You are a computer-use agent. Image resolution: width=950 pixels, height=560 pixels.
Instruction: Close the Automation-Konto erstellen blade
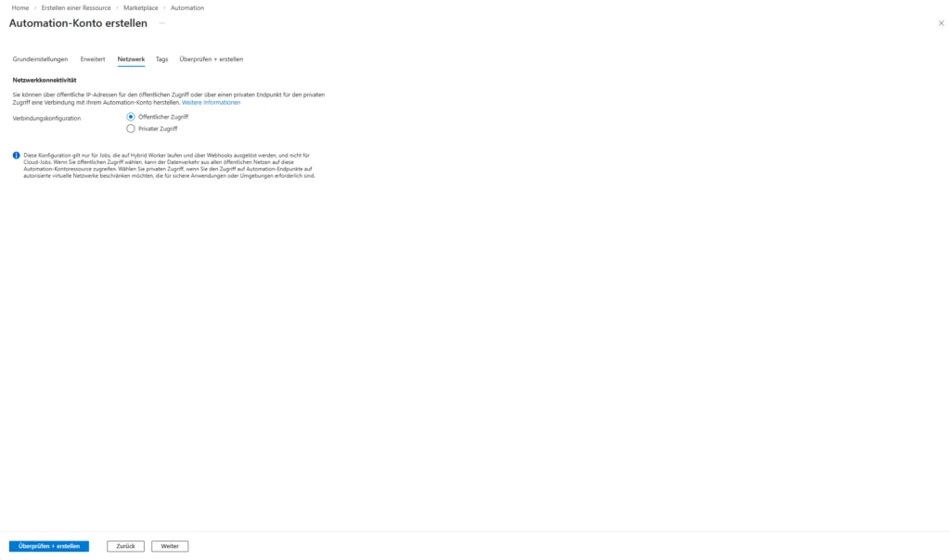[941, 23]
